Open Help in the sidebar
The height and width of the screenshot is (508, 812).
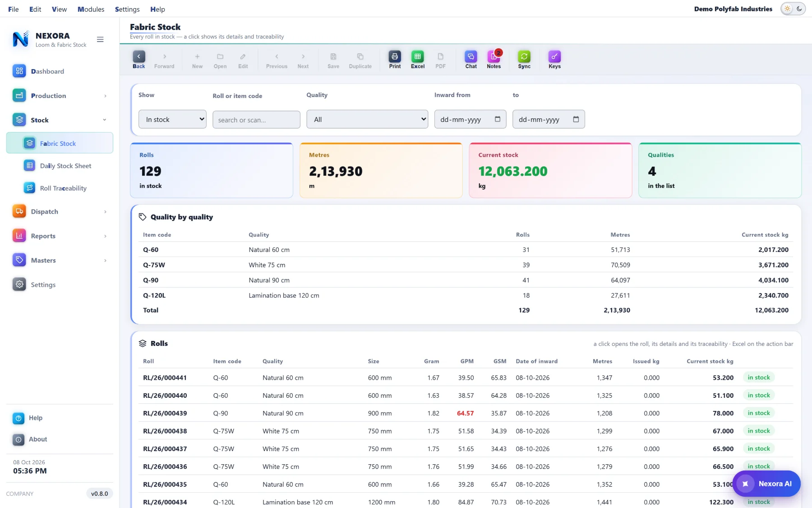[x=60, y=418]
